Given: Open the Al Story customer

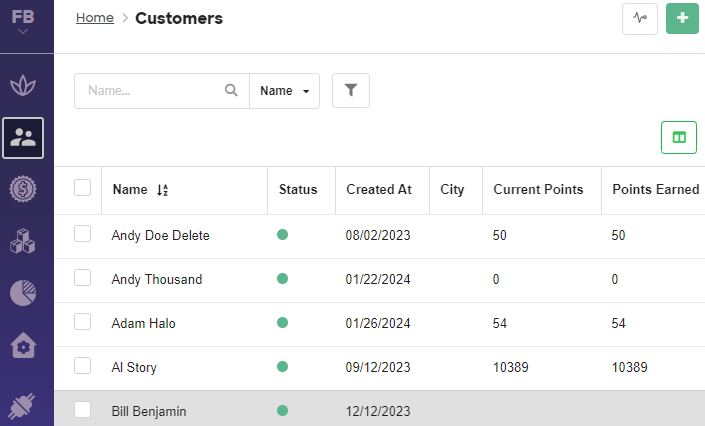Looking at the screenshot, I should click(134, 368).
